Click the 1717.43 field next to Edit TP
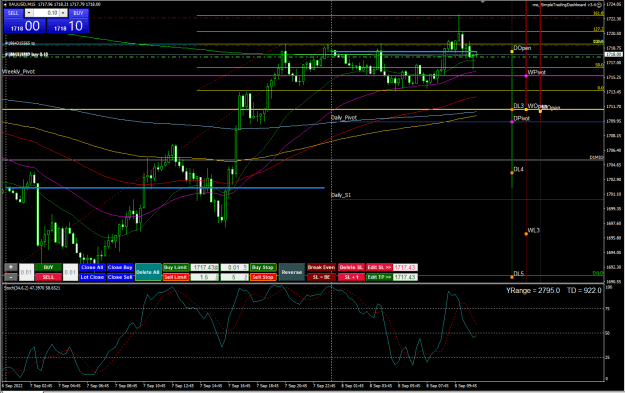 [405, 277]
